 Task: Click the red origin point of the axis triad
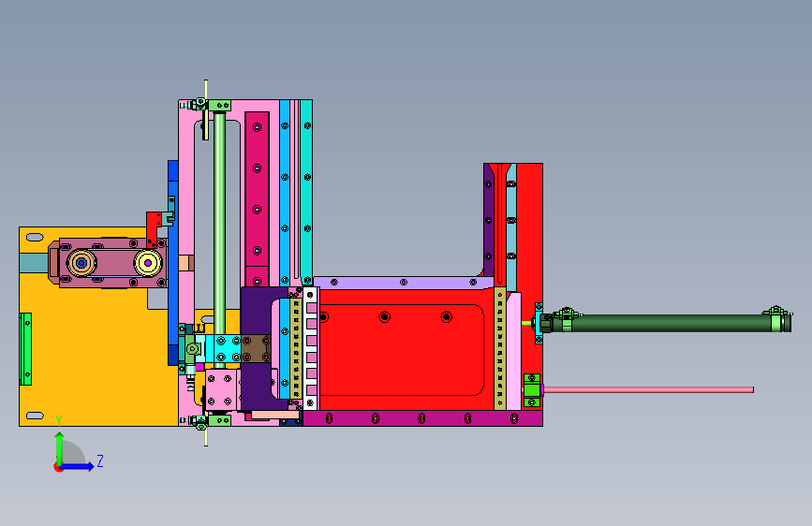click(x=58, y=467)
